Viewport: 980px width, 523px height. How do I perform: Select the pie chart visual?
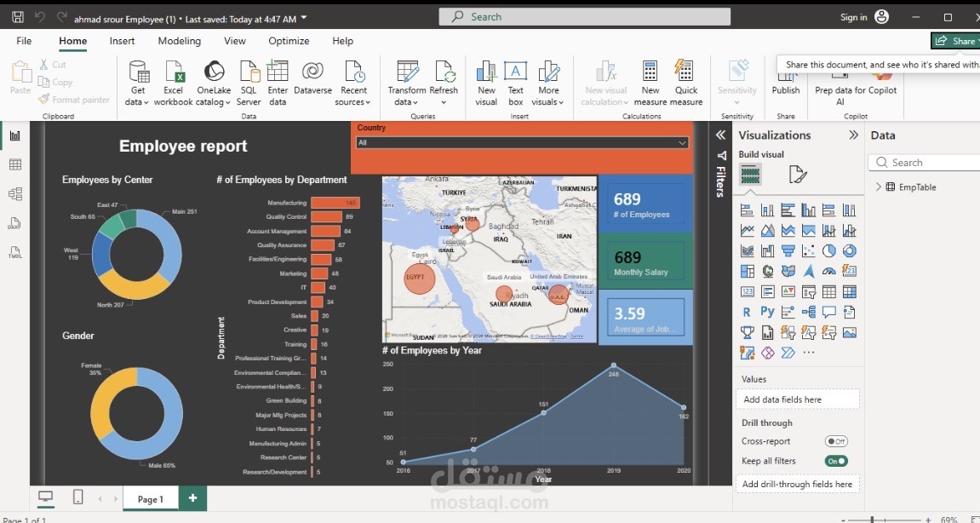pos(828,251)
